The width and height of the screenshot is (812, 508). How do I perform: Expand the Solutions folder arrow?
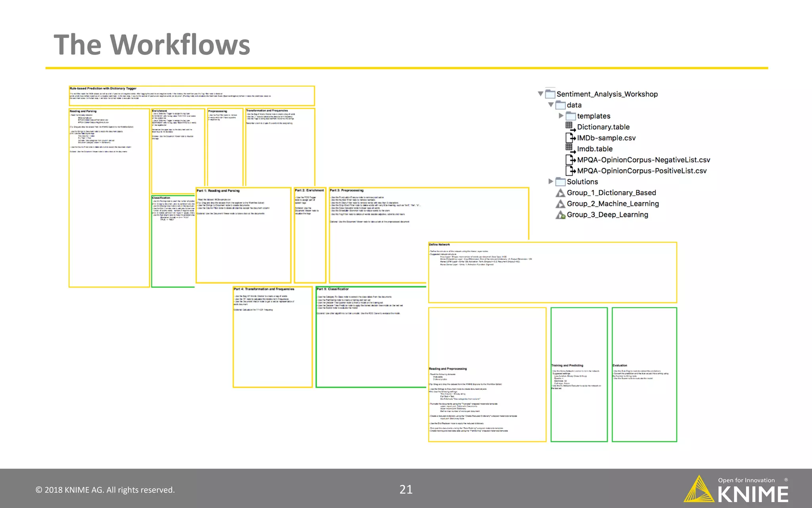click(x=551, y=181)
